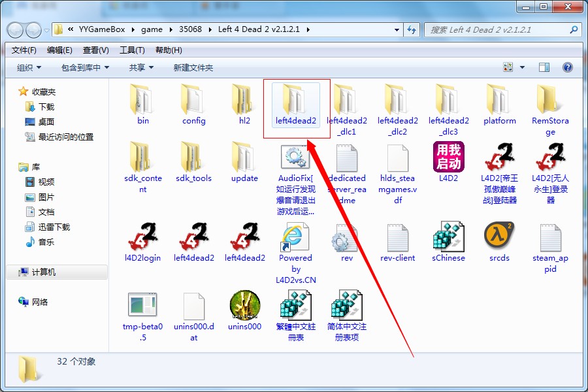Select the rev-client file
Viewport: 588px width, 392px height.
click(397, 242)
